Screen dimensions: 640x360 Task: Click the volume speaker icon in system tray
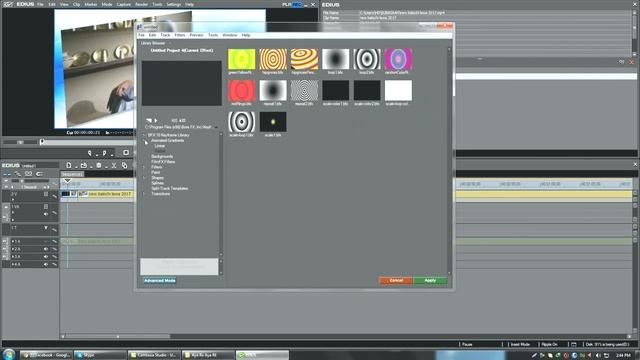[598, 356]
